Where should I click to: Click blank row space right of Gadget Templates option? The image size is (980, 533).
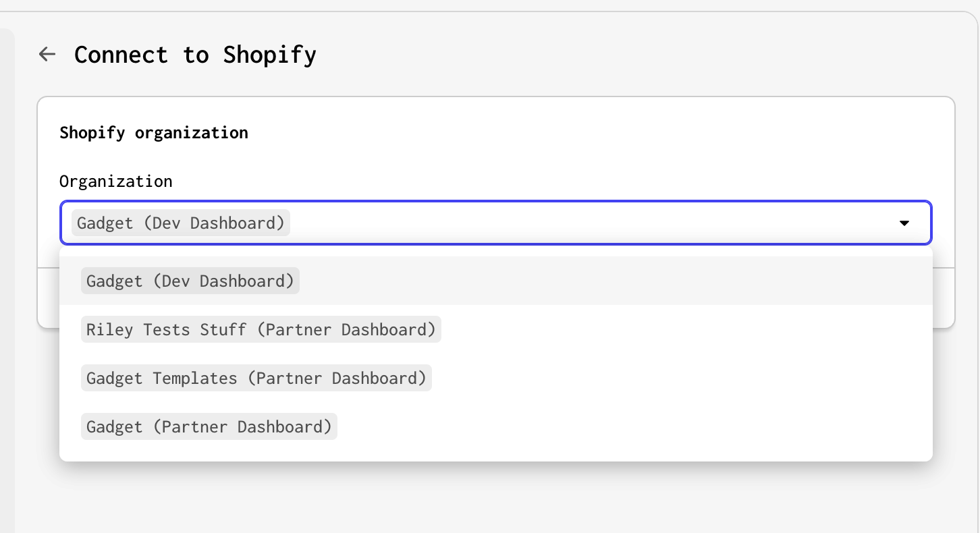(675, 378)
